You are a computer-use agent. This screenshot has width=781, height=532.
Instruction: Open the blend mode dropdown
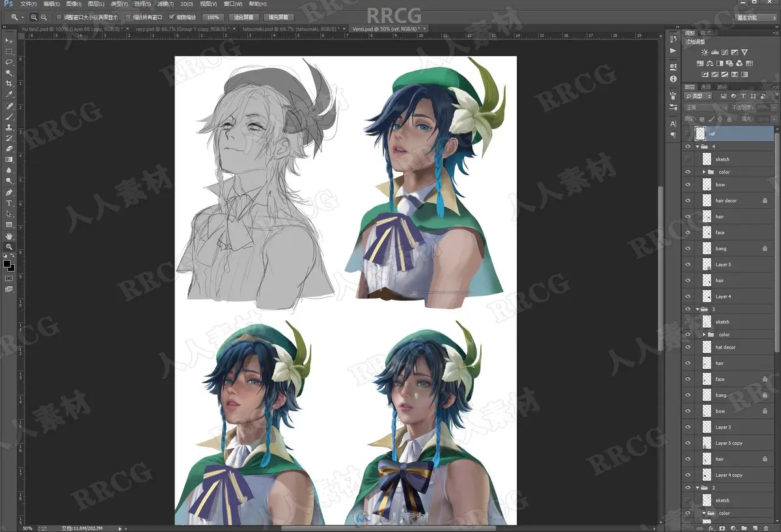706,107
